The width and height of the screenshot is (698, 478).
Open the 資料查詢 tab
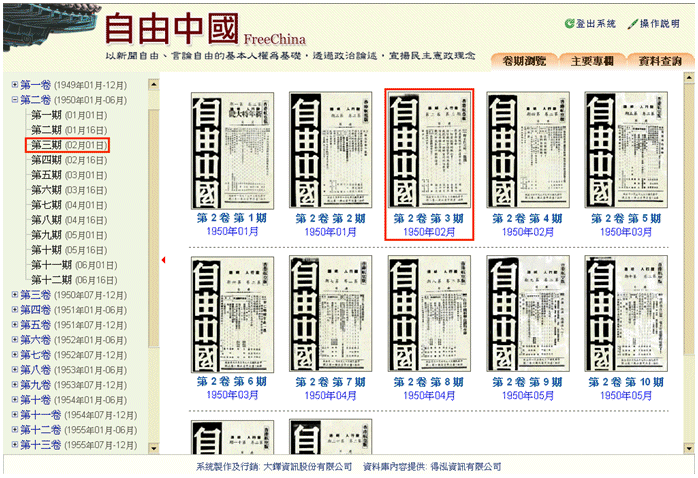(x=660, y=61)
